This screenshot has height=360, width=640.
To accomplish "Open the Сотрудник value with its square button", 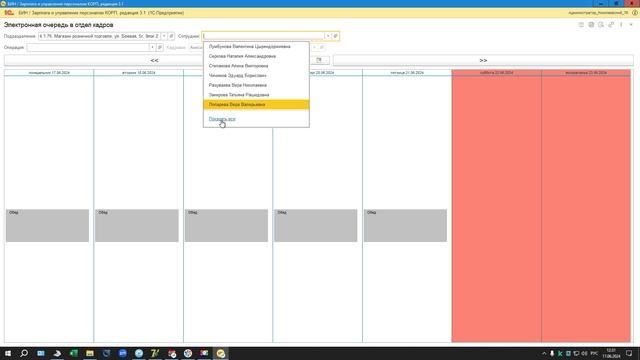I will pyautogui.click(x=336, y=36).
